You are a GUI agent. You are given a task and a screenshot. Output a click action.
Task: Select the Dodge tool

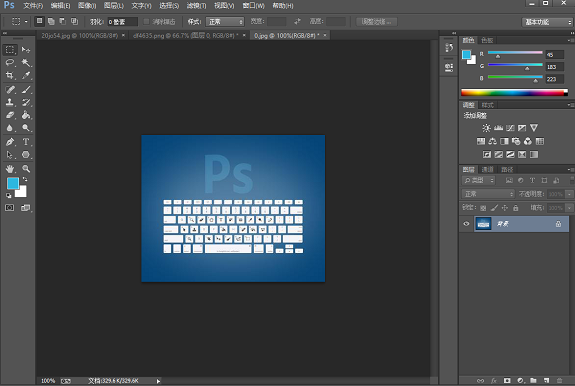click(x=26, y=128)
